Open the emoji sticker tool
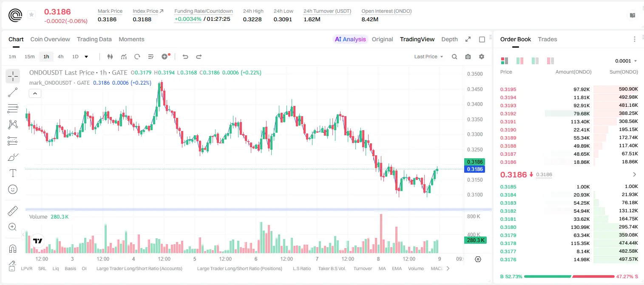This screenshot has width=644, height=285. [x=13, y=189]
